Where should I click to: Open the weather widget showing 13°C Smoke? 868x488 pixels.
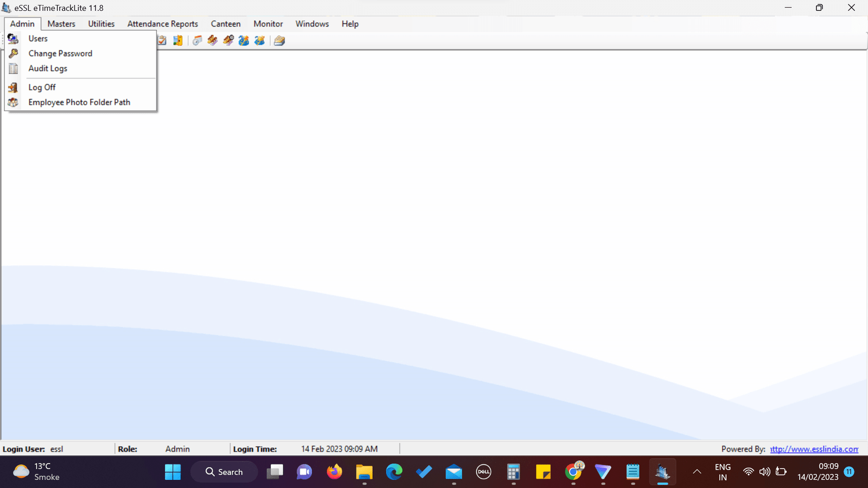pyautogui.click(x=36, y=472)
